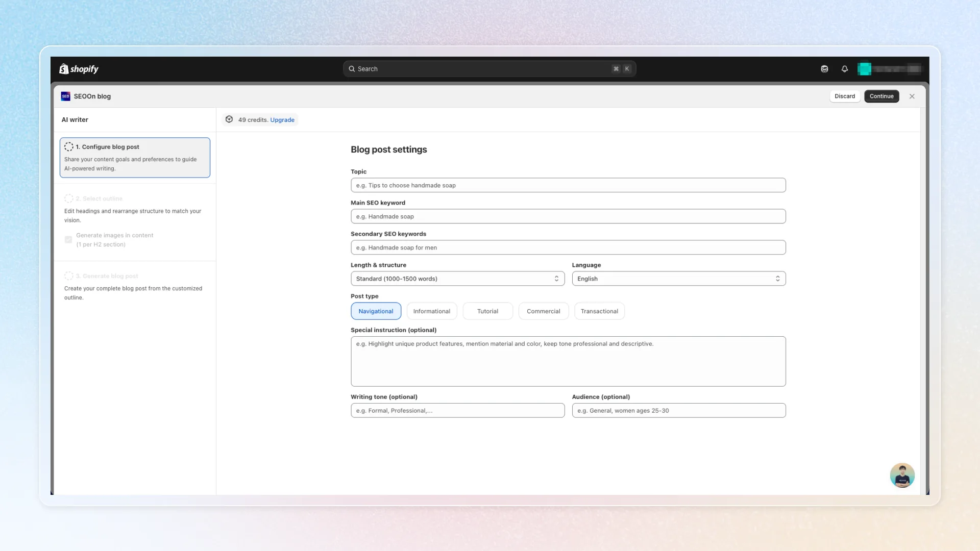This screenshot has width=980, height=551.
Task: Click the step 2 dashed circle icon
Action: click(69, 198)
